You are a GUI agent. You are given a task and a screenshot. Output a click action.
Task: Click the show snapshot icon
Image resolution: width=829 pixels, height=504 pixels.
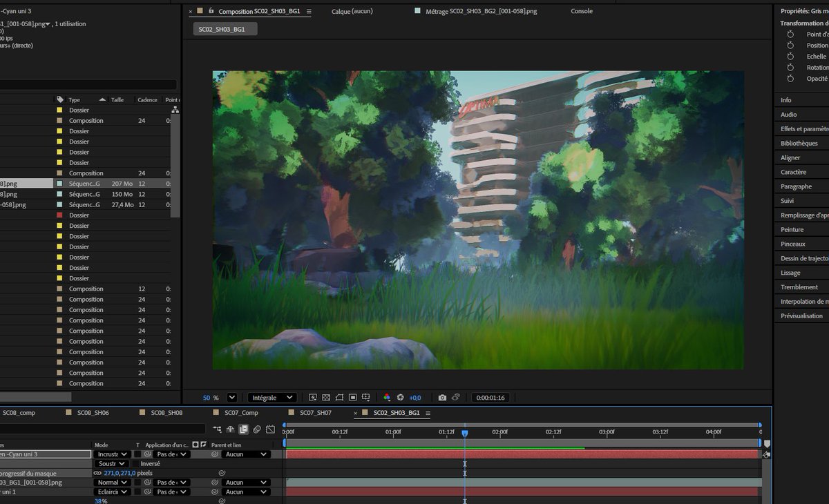pos(456,398)
